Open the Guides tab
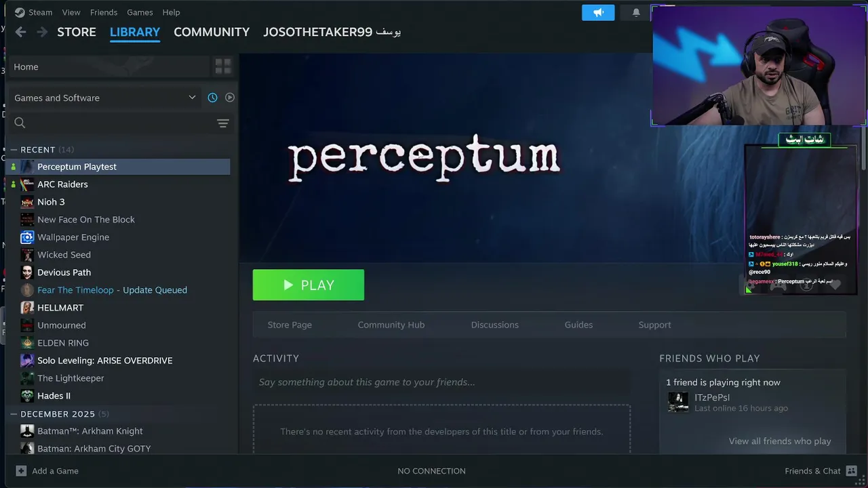 pyautogui.click(x=578, y=325)
